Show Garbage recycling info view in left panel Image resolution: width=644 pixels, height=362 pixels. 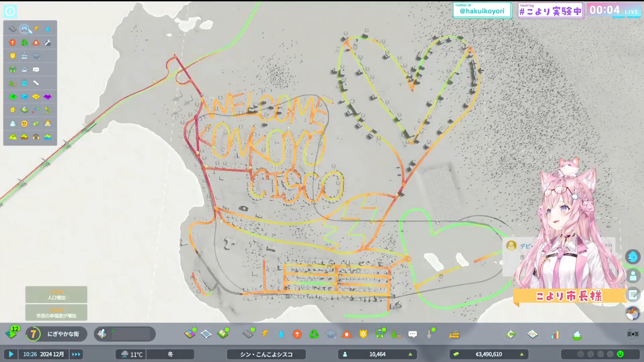click(x=24, y=43)
